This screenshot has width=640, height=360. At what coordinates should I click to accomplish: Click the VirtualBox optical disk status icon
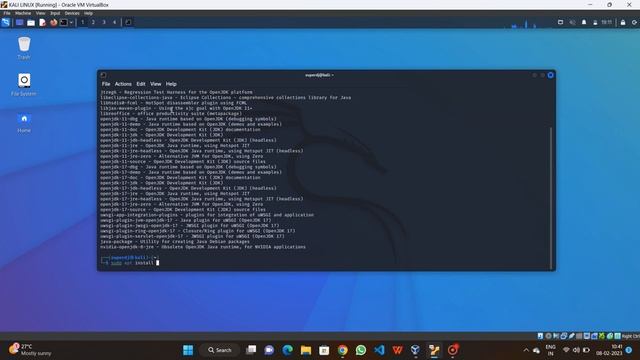(548, 336)
